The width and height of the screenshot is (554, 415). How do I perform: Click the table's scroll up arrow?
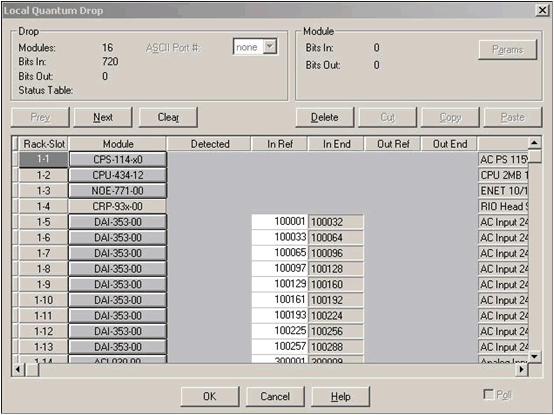click(534, 143)
